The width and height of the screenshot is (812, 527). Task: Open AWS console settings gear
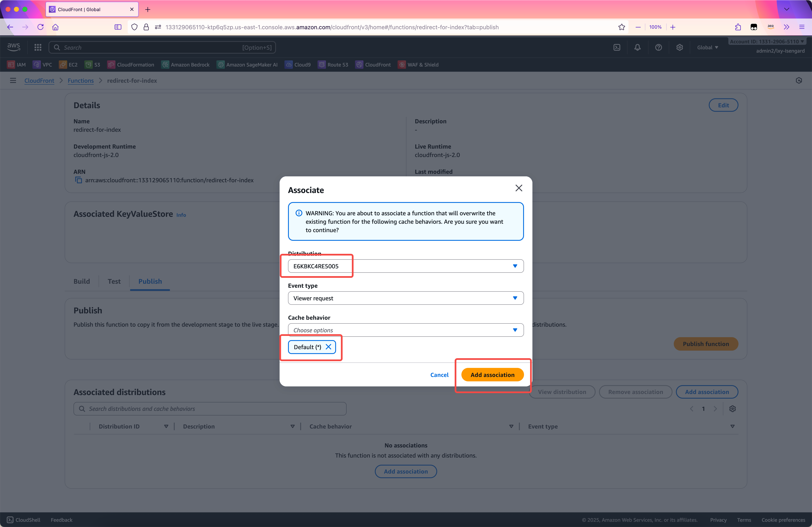(680, 47)
